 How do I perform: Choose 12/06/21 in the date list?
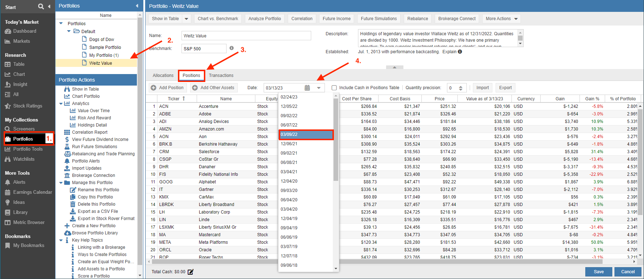(x=306, y=144)
